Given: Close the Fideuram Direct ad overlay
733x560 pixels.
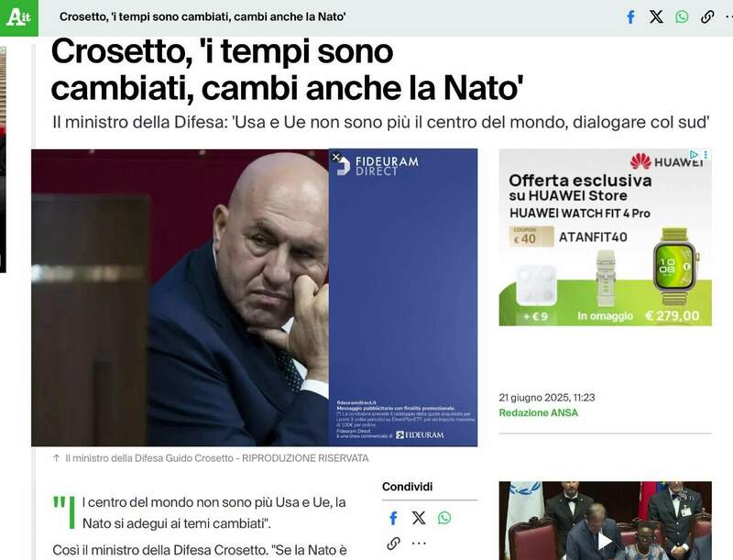Looking at the screenshot, I should (335, 158).
